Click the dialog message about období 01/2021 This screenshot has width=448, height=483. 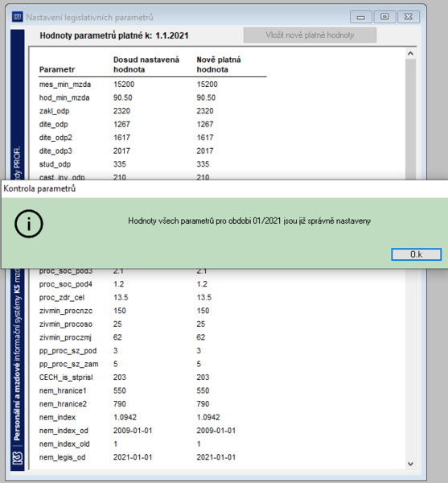pos(249,221)
